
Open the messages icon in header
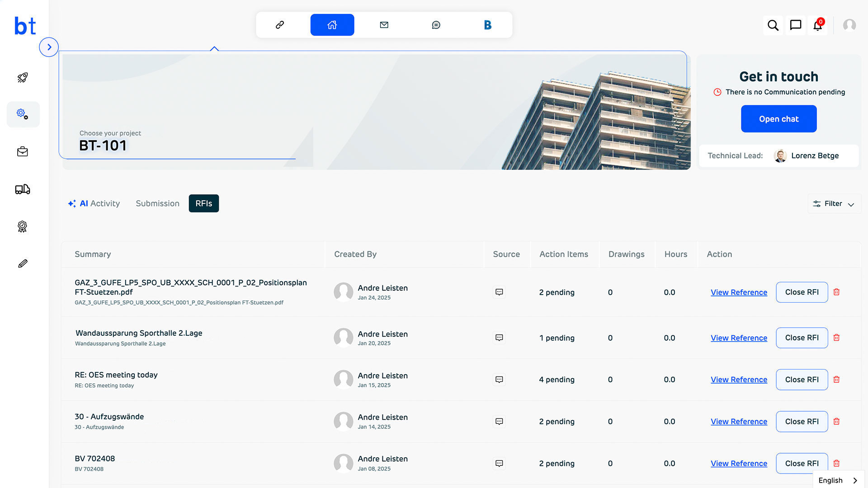tap(796, 25)
